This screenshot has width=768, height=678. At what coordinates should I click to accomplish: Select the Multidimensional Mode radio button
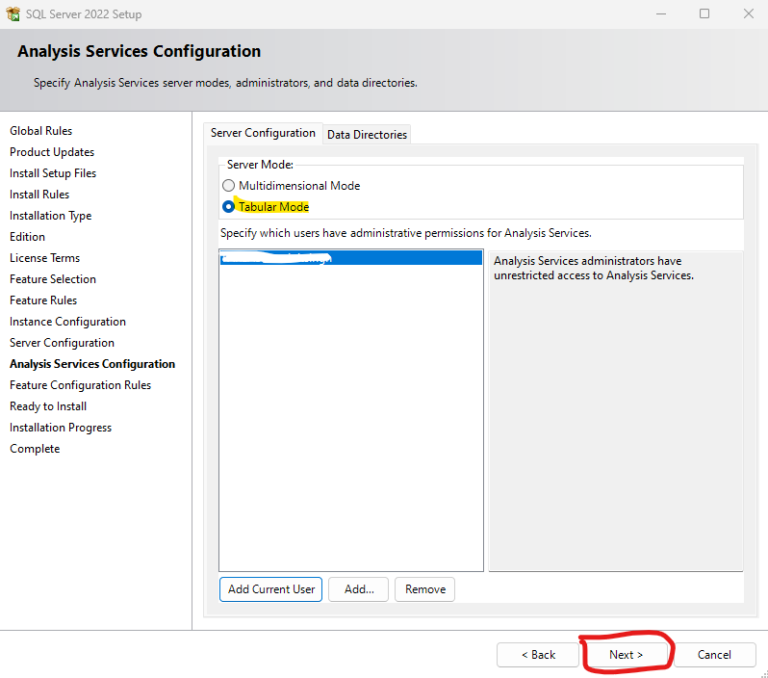(228, 186)
